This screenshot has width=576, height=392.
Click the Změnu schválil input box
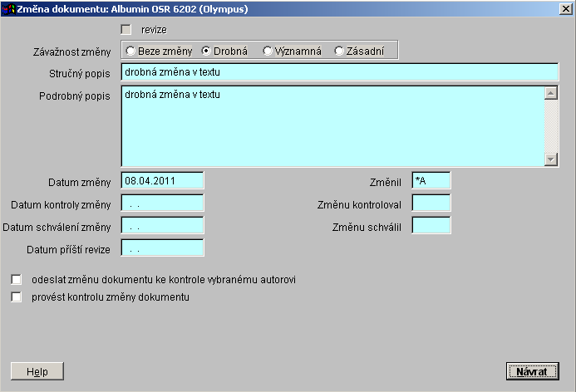tap(431, 226)
